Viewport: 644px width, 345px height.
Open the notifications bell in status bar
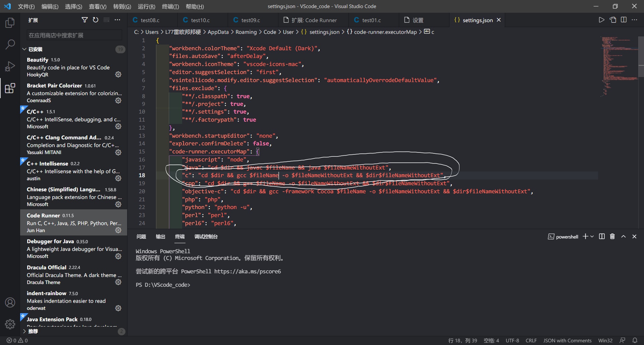pyautogui.click(x=635, y=340)
